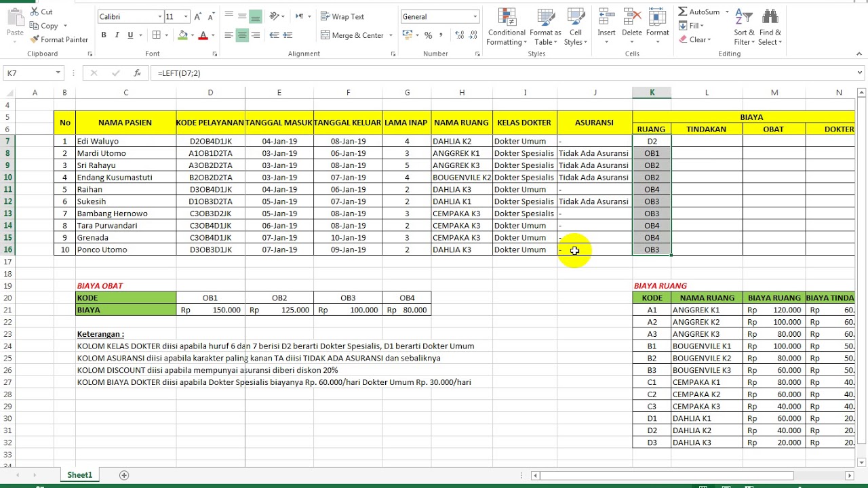Image resolution: width=868 pixels, height=488 pixels.
Task: Select the Sheet1 worksheet tab
Action: click(x=79, y=475)
